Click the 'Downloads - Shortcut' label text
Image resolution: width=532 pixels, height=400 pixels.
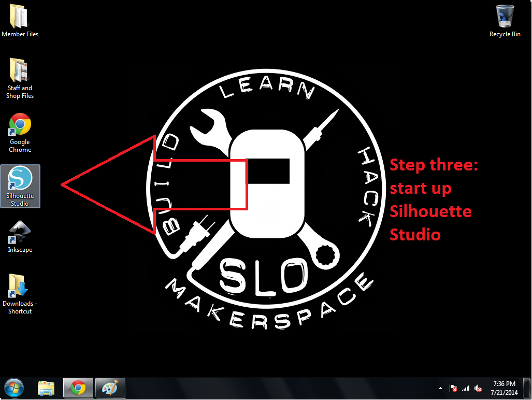tap(20, 307)
